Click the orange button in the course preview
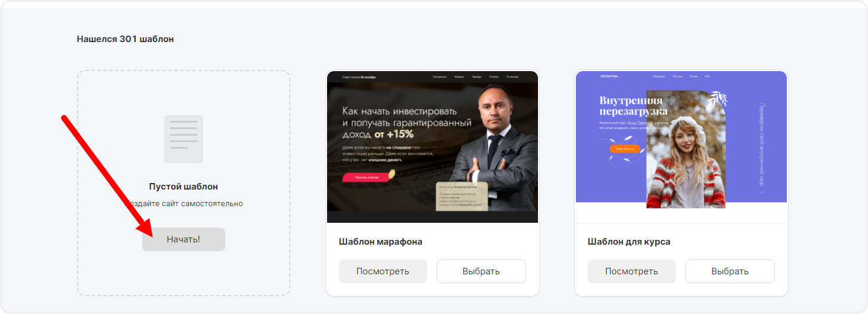The width and height of the screenshot is (868, 314). pos(624,149)
